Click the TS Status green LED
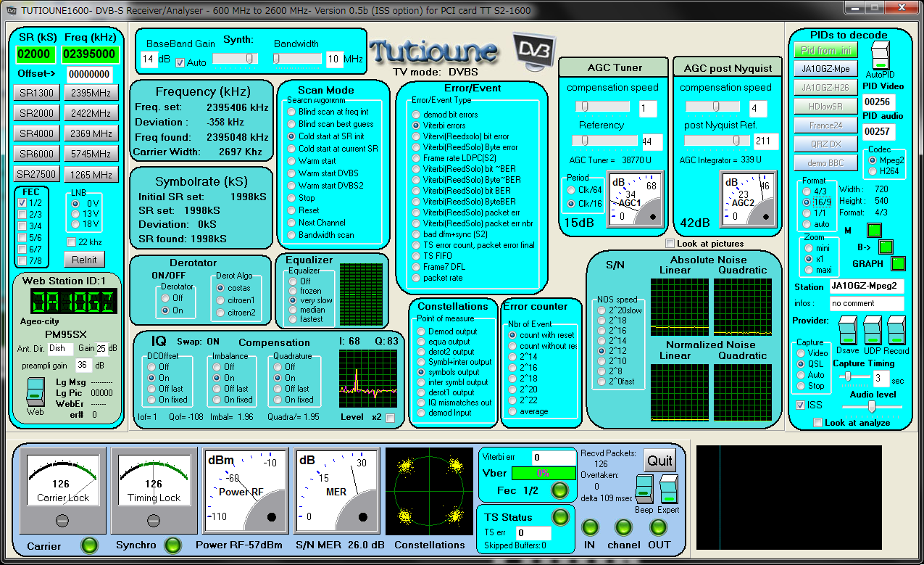 [x=560, y=517]
